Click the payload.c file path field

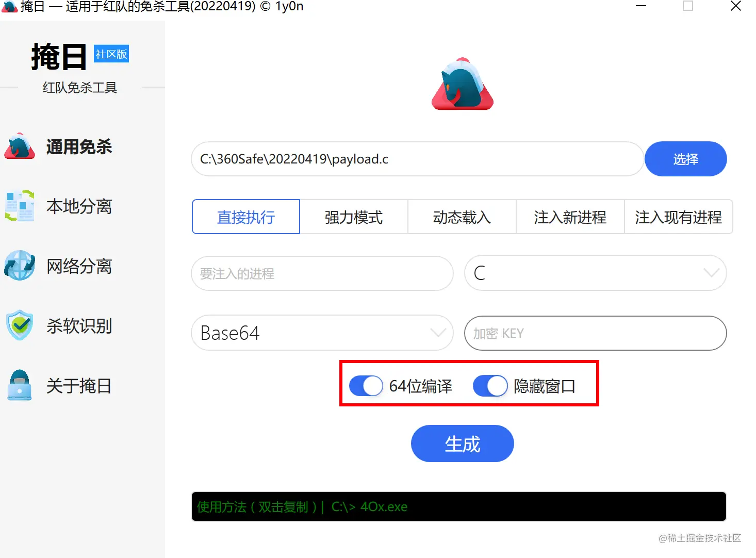click(x=417, y=159)
